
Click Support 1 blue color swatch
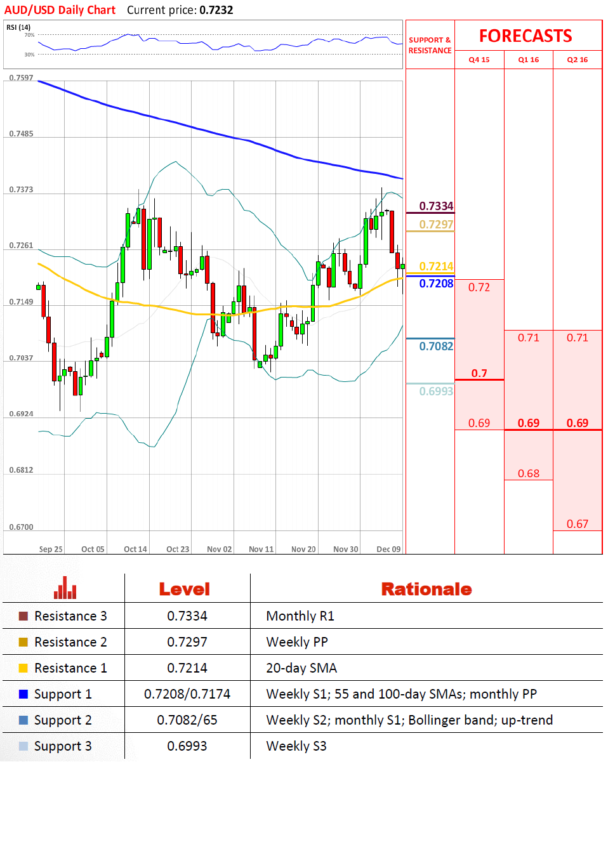[x=23, y=694]
